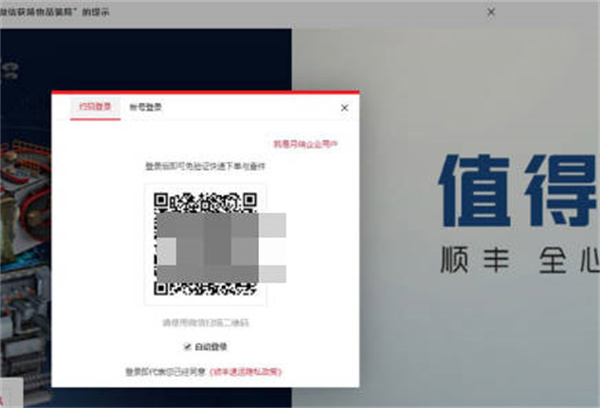Open the 我是月结企业用户 link
Image resolution: width=600 pixels, height=408 pixels.
[305, 144]
